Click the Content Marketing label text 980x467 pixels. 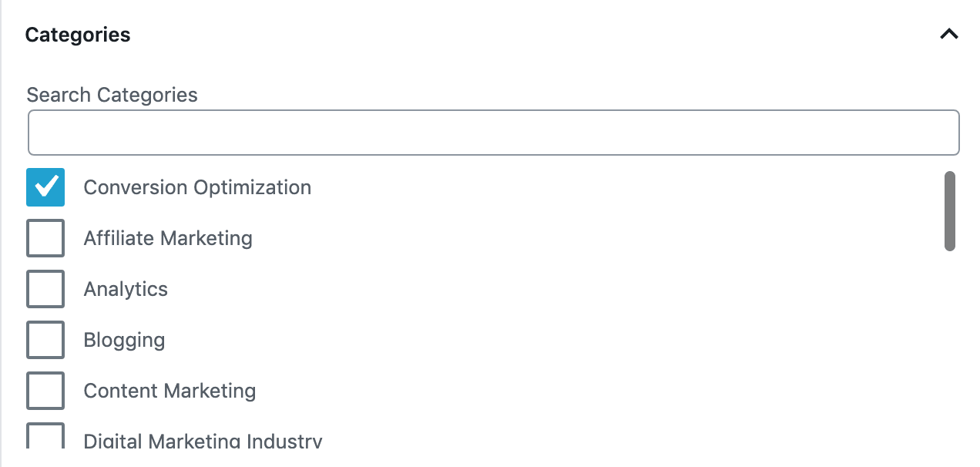(x=169, y=391)
